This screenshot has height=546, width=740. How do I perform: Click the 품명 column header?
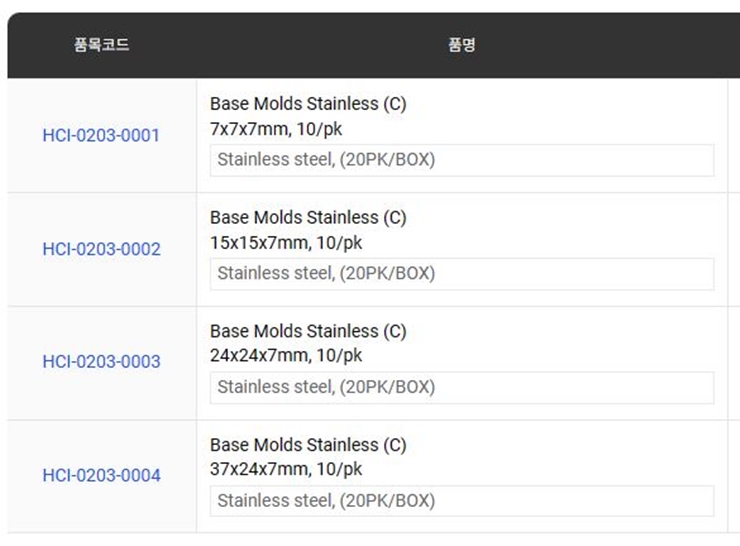coord(461,45)
